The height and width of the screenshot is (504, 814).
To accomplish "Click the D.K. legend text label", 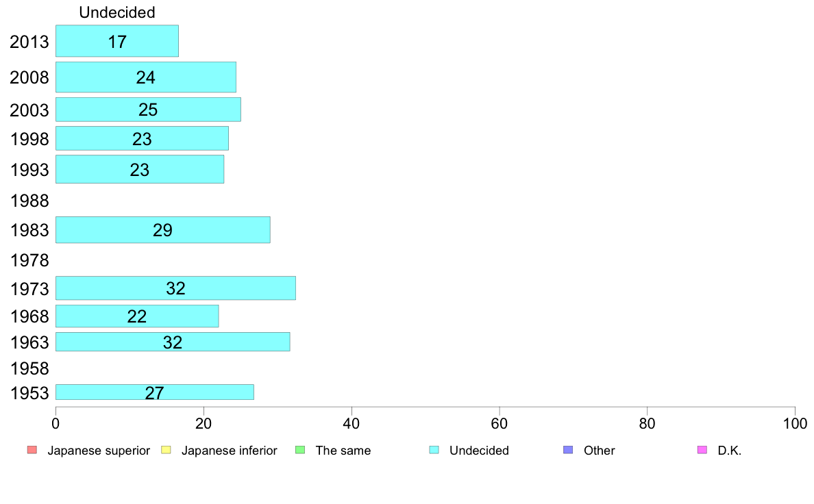I will 730,451.
